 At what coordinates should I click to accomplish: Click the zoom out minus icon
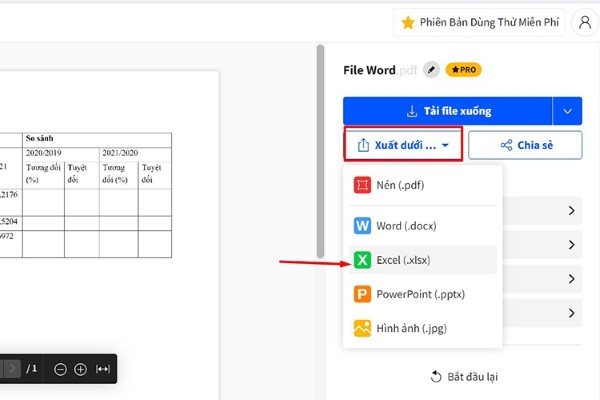[x=60, y=369]
